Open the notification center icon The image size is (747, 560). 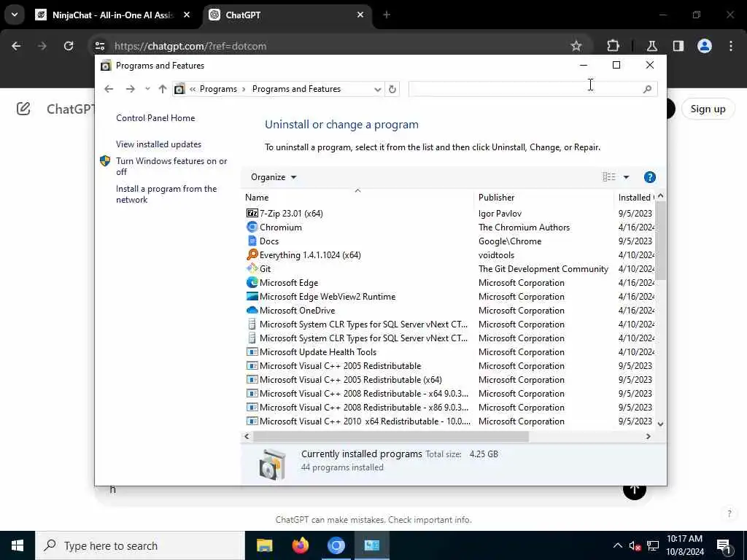click(x=724, y=545)
